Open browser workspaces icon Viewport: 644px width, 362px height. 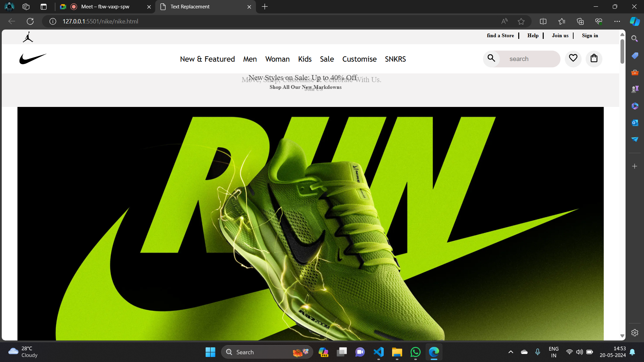point(26,7)
